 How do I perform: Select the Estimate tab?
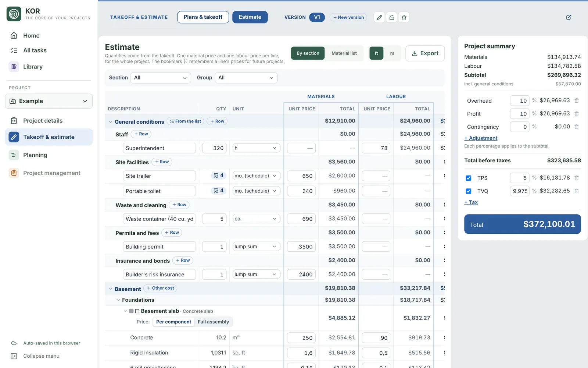(x=250, y=17)
